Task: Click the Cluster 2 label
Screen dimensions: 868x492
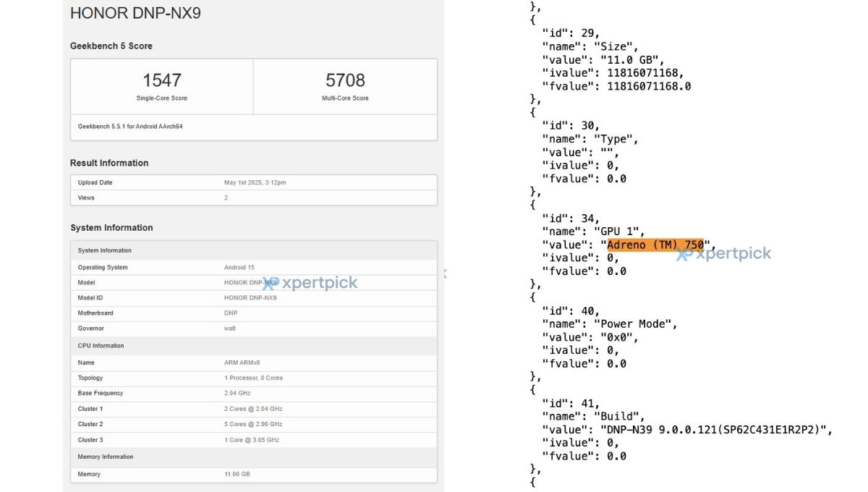Action: (x=90, y=424)
